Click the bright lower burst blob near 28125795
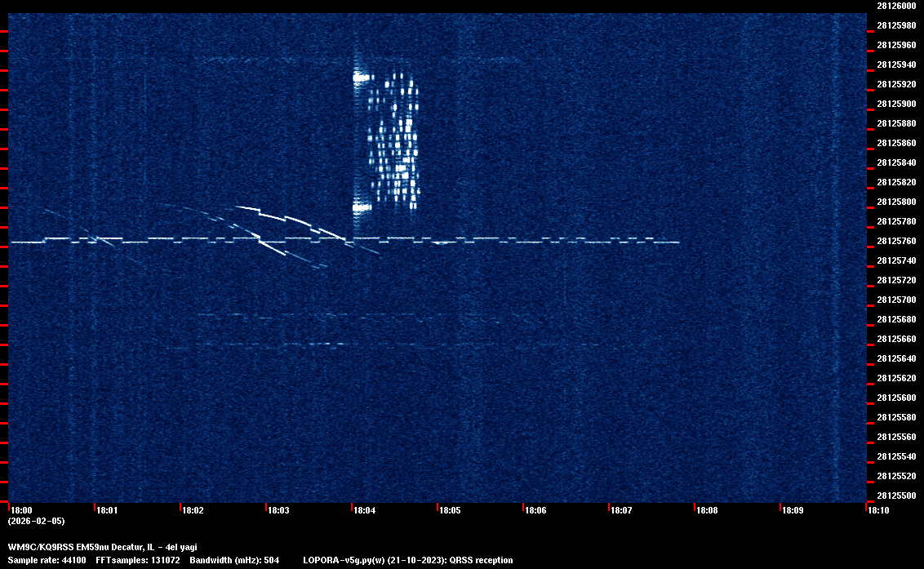924x569 pixels. pyautogui.click(x=362, y=207)
